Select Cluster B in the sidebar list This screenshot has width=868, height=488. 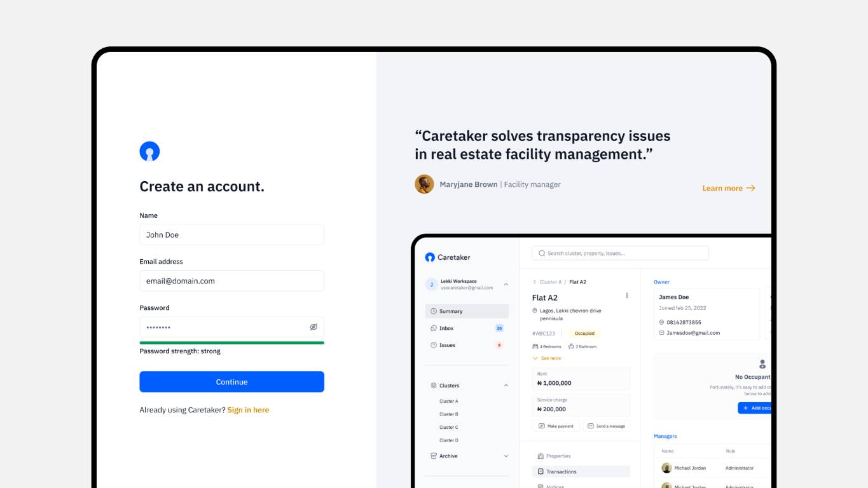click(449, 414)
